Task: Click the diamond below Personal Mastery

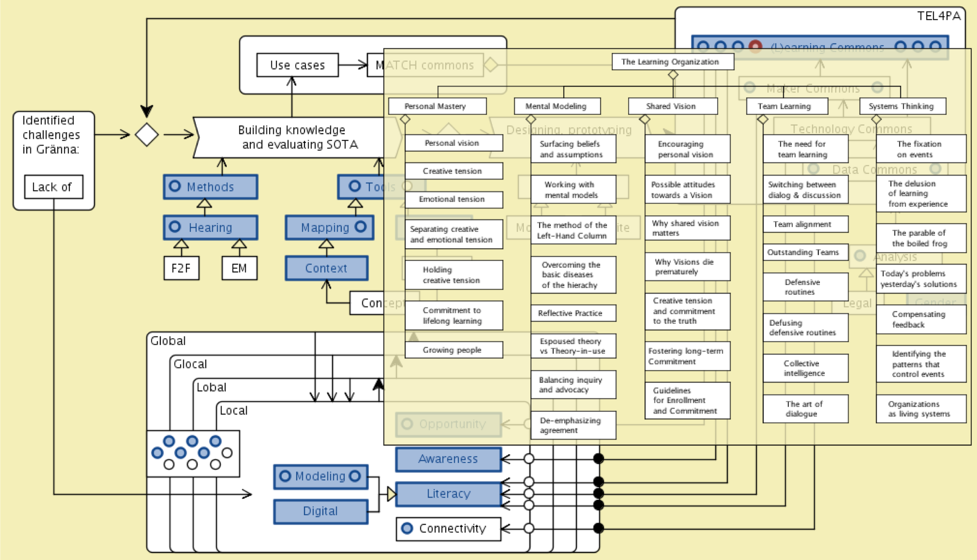Action: click(405, 120)
